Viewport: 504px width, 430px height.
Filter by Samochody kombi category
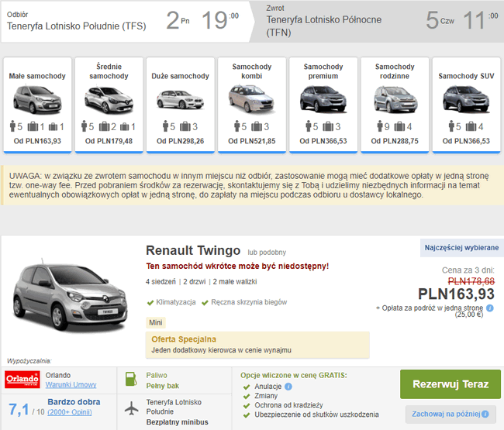pos(252,105)
